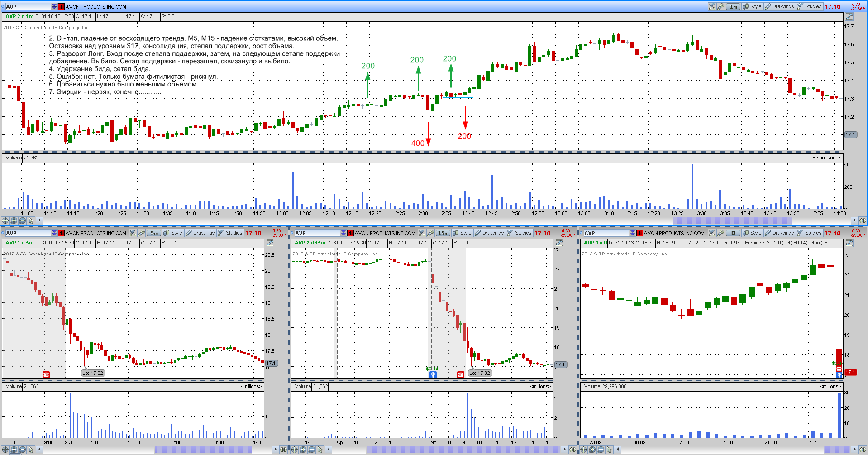Image resolution: width=868 pixels, height=455 pixels.
Task: Expand symbol dropdown in the 15m chart
Action: point(343,233)
